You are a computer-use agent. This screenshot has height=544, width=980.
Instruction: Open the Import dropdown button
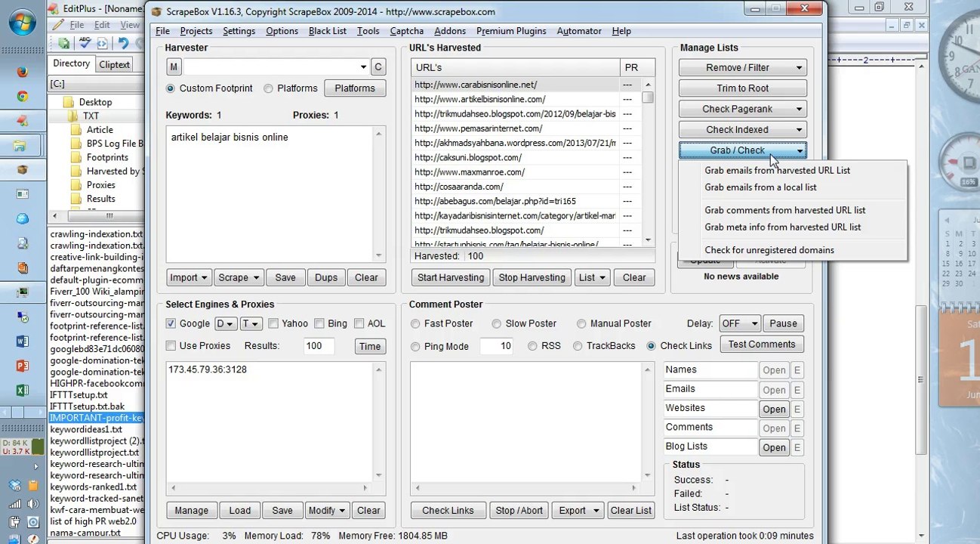[x=189, y=277]
